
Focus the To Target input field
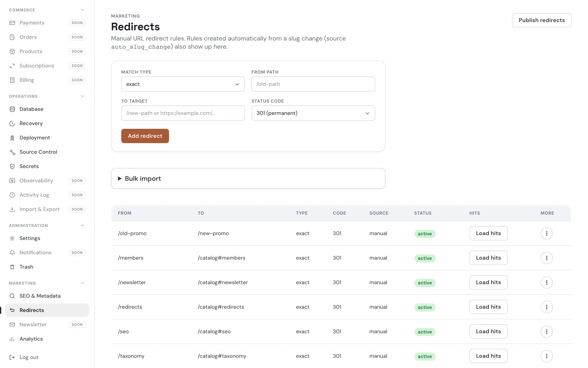183,113
